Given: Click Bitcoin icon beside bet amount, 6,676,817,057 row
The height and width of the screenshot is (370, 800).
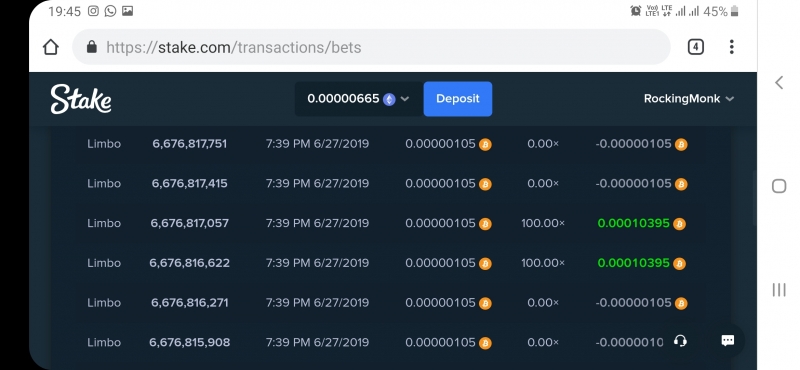Looking at the screenshot, I should [485, 224].
